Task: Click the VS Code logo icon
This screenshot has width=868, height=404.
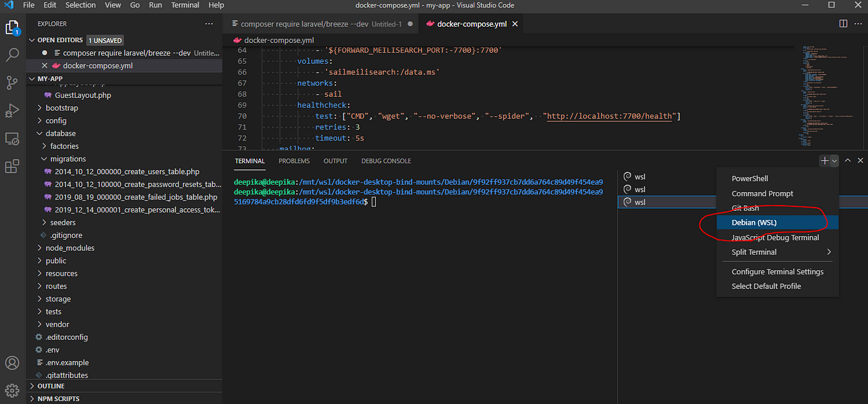Action: click(9, 5)
